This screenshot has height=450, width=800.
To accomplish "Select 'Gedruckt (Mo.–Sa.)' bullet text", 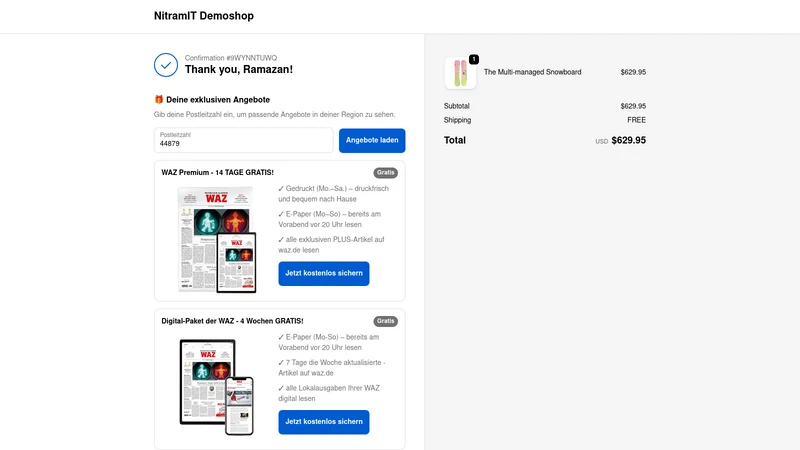I will pos(333,194).
